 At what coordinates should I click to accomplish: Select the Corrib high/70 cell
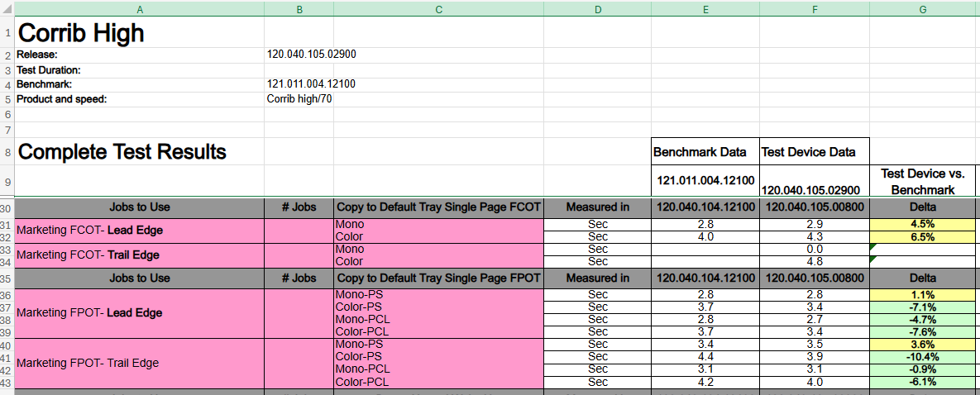click(x=299, y=99)
